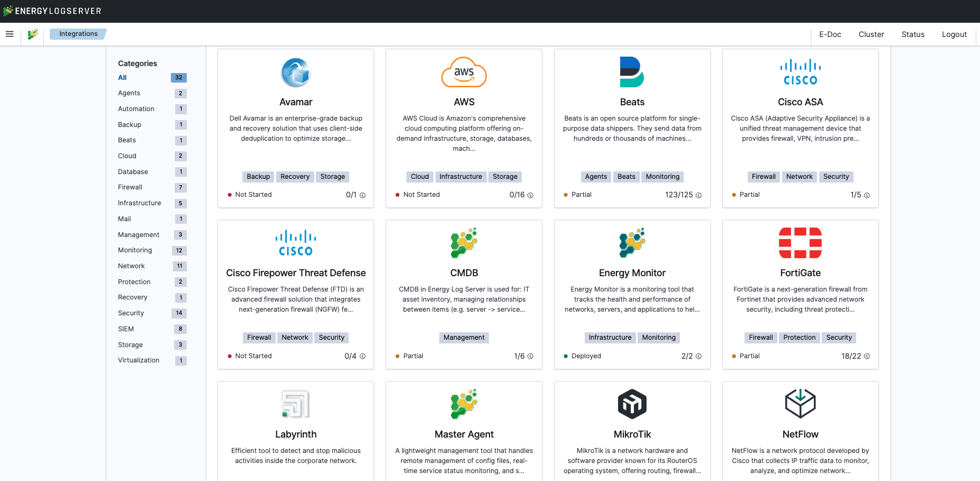Open the NetFlow card title
Screen dimensions: 980x481
(x=801, y=434)
